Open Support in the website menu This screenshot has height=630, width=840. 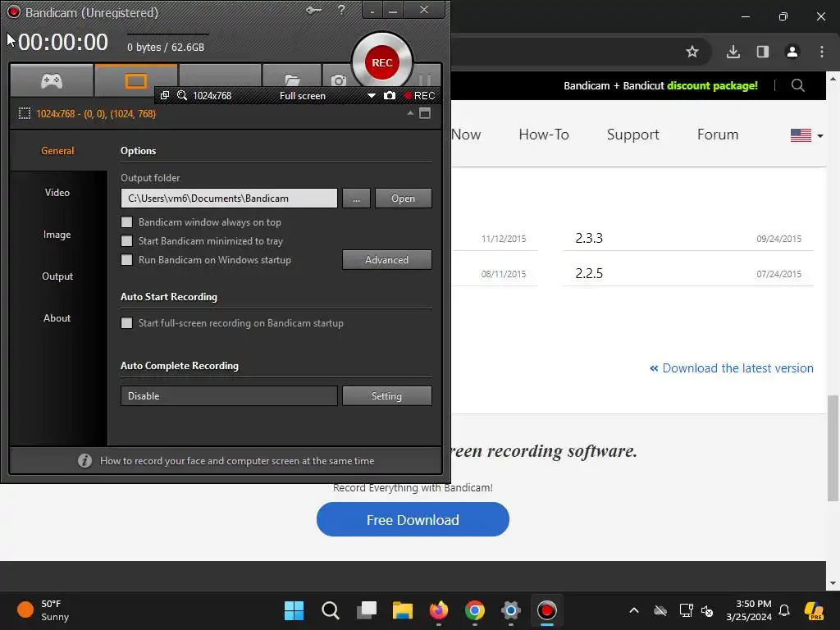click(632, 135)
